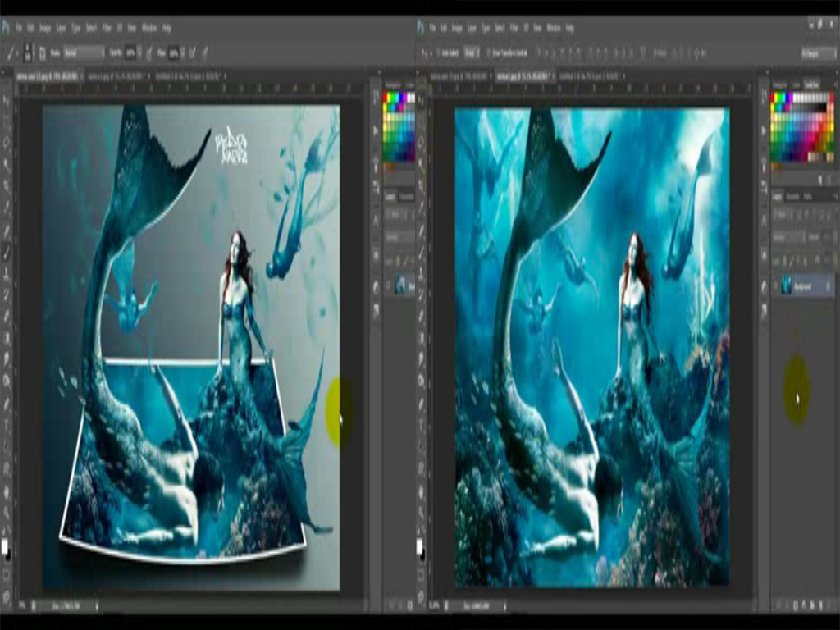The height and width of the screenshot is (630, 840).
Task: Open the Opacity dropdown arrow in left options bar
Action: [x=140, y=53]
